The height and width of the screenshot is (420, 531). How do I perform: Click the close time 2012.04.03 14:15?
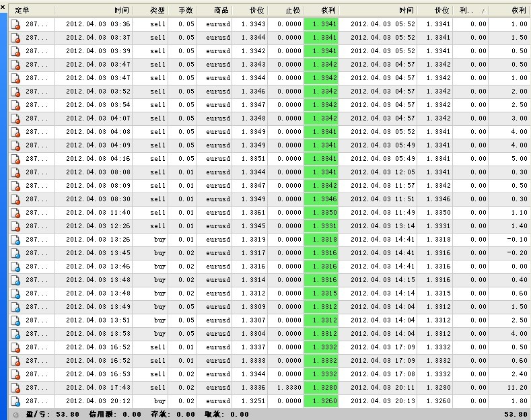tap(383, 280)
